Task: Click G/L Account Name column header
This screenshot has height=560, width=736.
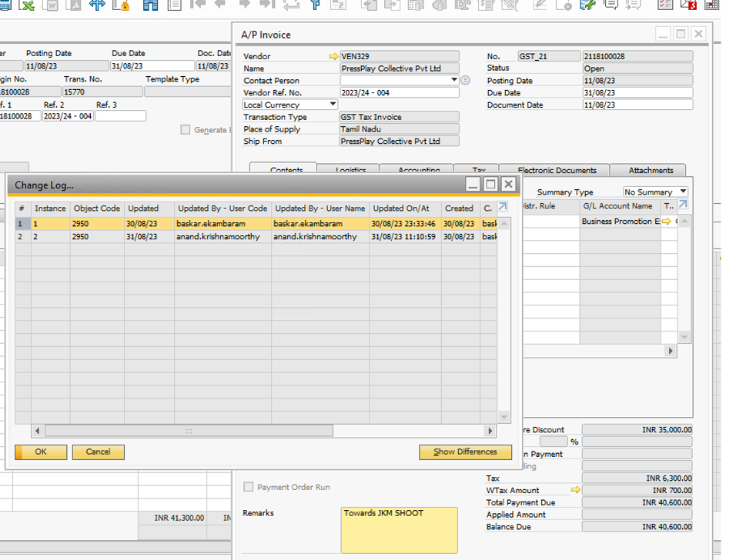Action: click(620, 206)
